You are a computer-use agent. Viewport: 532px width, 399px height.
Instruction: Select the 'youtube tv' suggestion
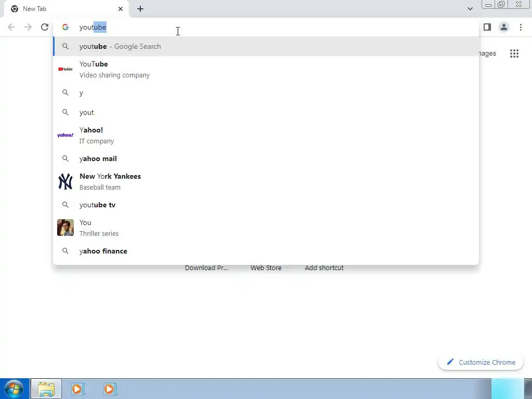click(x=266, y=205)
